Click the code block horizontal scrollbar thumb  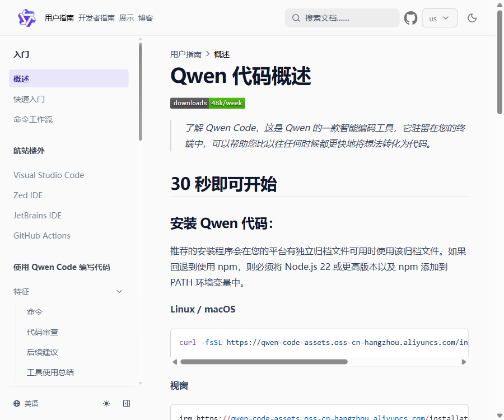pos(264,362)
